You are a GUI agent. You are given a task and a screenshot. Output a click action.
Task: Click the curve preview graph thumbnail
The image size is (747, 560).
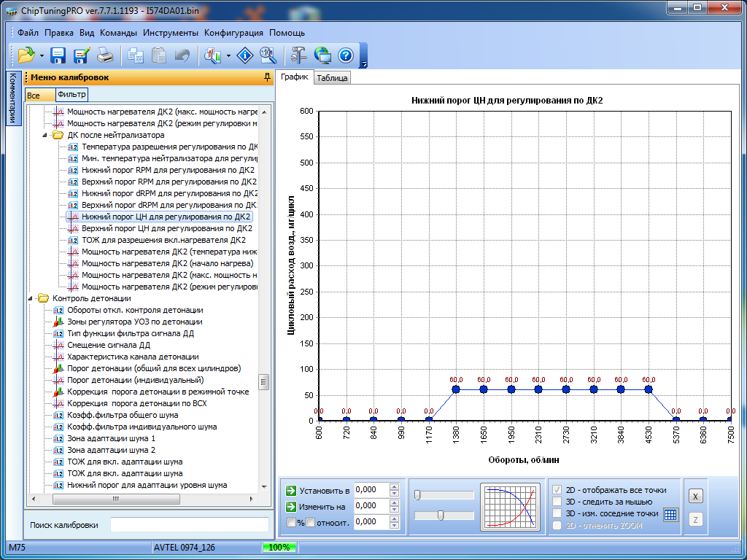511,507
